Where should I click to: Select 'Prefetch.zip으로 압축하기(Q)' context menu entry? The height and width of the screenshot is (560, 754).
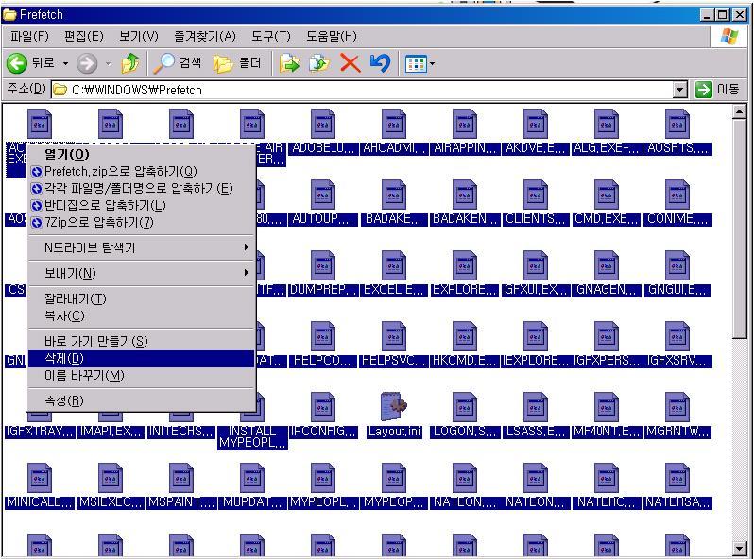pyautogui.click(x=141, y=171)
